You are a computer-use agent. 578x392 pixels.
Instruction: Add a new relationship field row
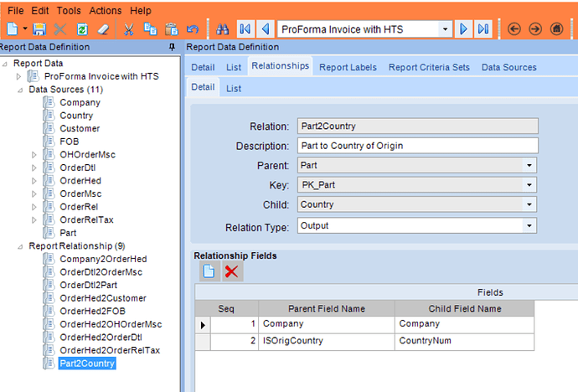[209, 271]
